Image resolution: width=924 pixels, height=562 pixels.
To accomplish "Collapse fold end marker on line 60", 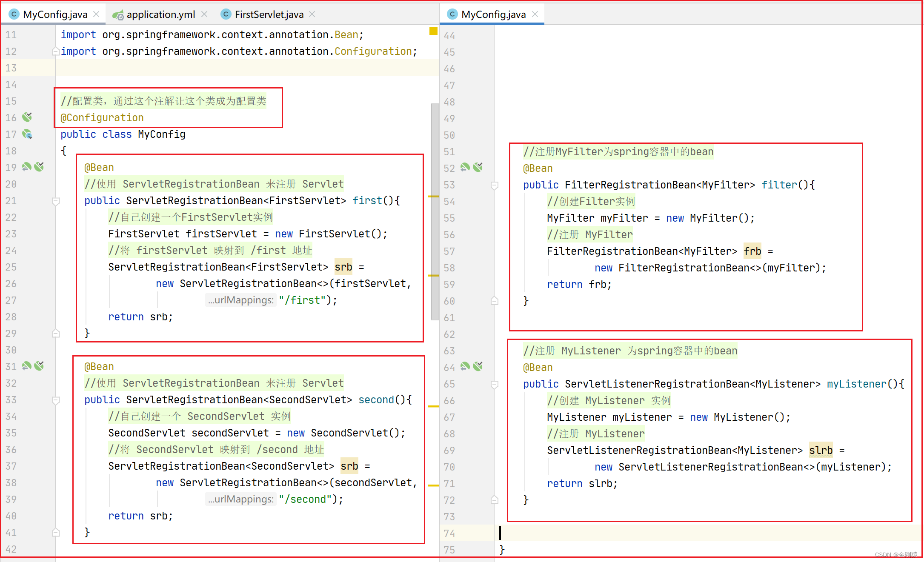I will coord(494,301).
